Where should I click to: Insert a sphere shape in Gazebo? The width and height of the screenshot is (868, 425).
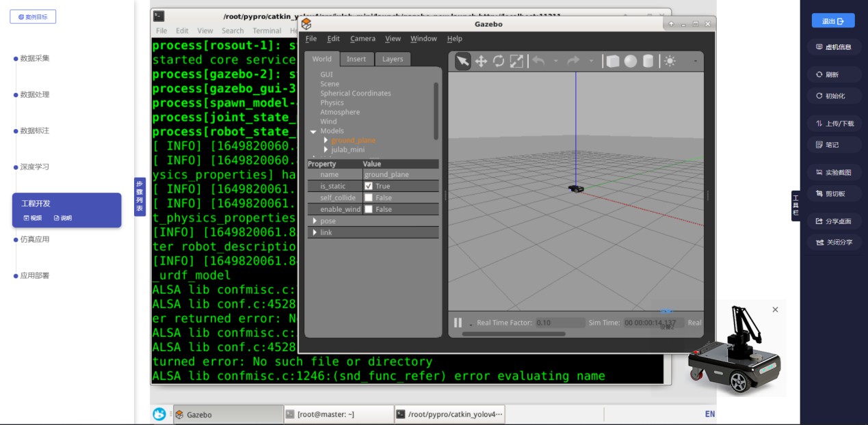pyautogui.click(x=631, y=61)
